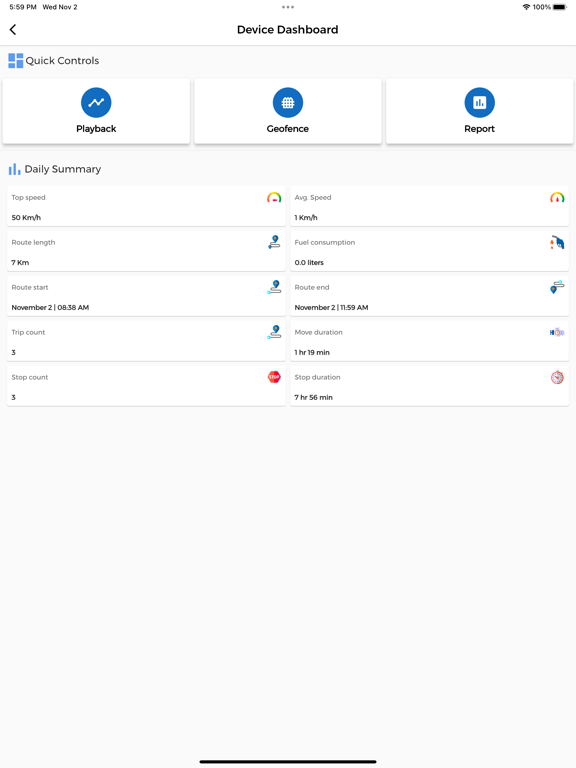576x768 pixels.
Task: Click the Route length map pin icon
Action: point(274,242)
